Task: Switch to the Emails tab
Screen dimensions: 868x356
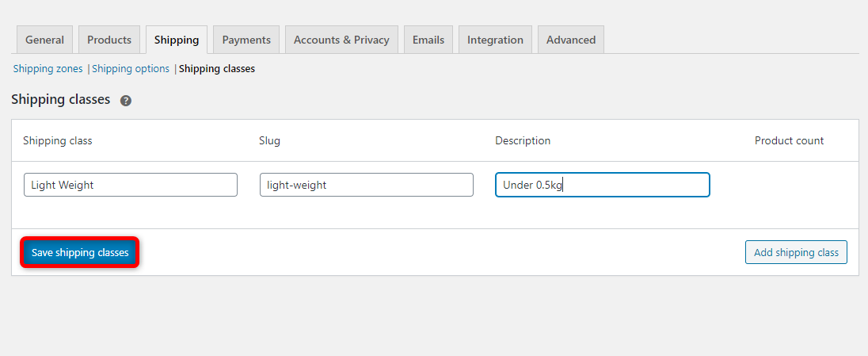Action: pos(428,40)
